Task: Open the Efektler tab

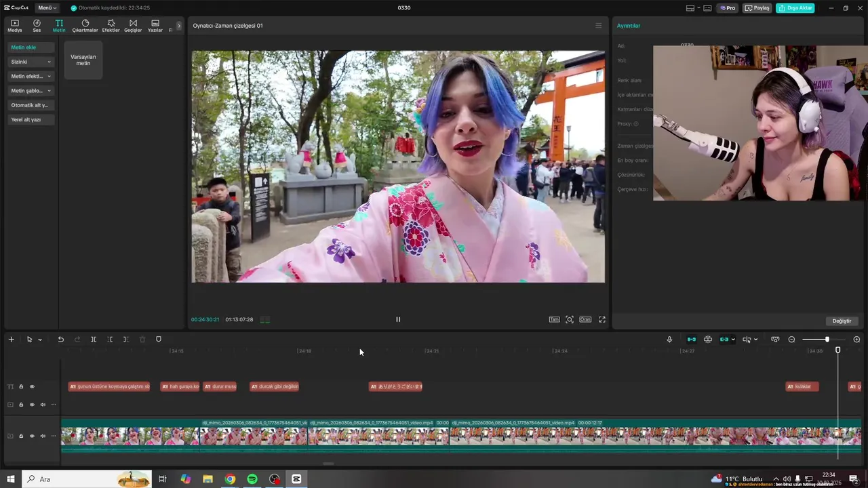Action: click(111, 26)
